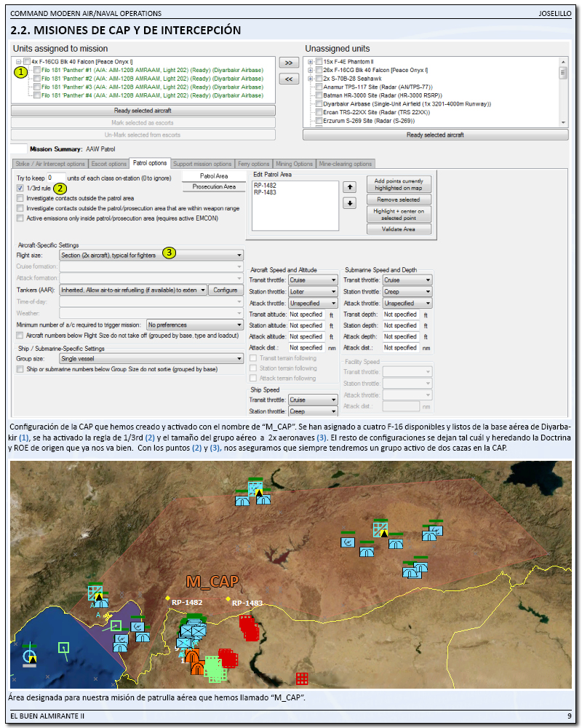This screenshot has width=582, height=728.
Task: Expand the 26x F-16CG Blk 40 Falcon unassigned node
Action: pyautogui.click(x=311, y=70)
